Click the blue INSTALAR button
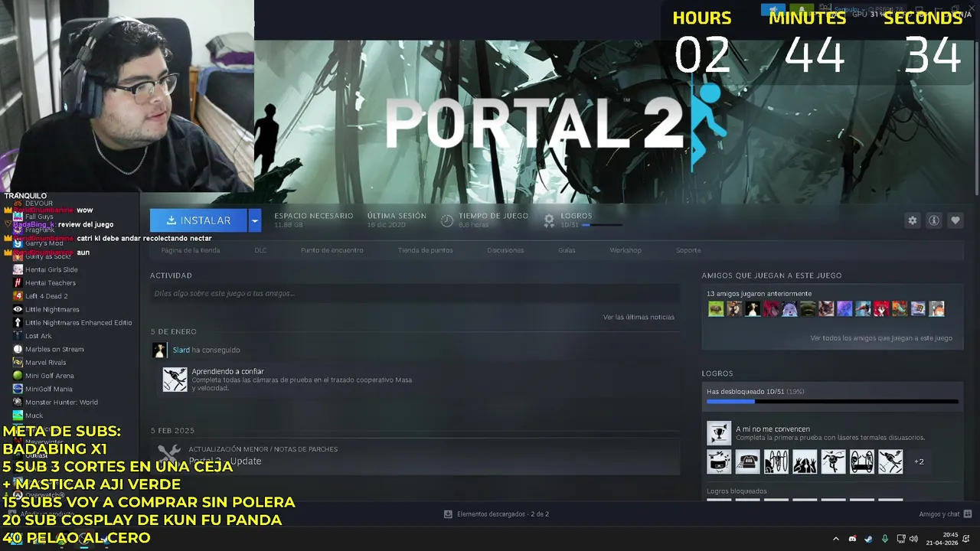980x551 pixels. [x=198, y=220]
